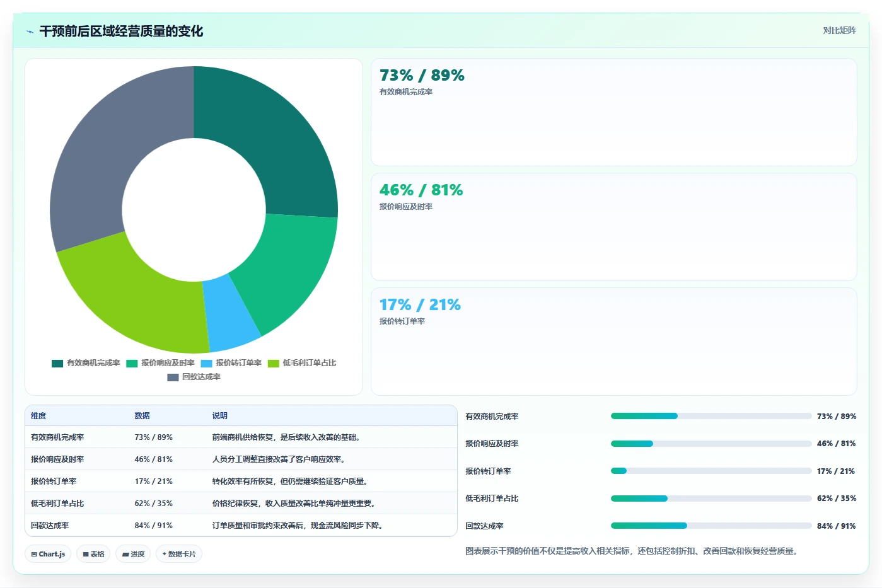
Task: Toggle the 低毛利订单占比 legend swatch
Action: [x=273, y=363]
